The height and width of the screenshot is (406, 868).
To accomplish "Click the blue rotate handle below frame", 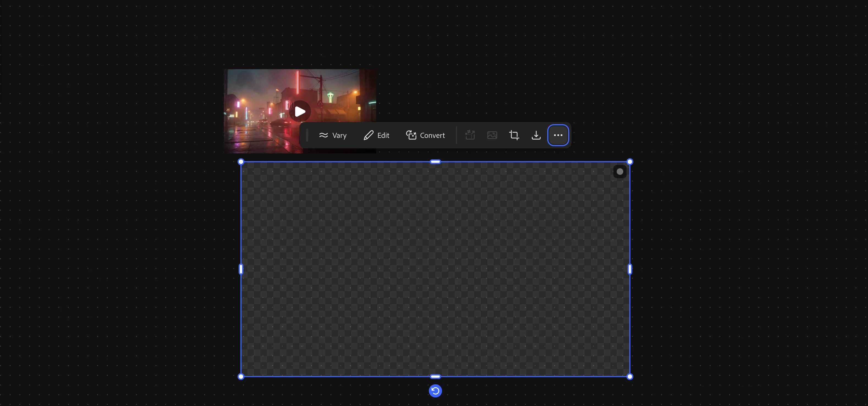I will tap(435, 391).
